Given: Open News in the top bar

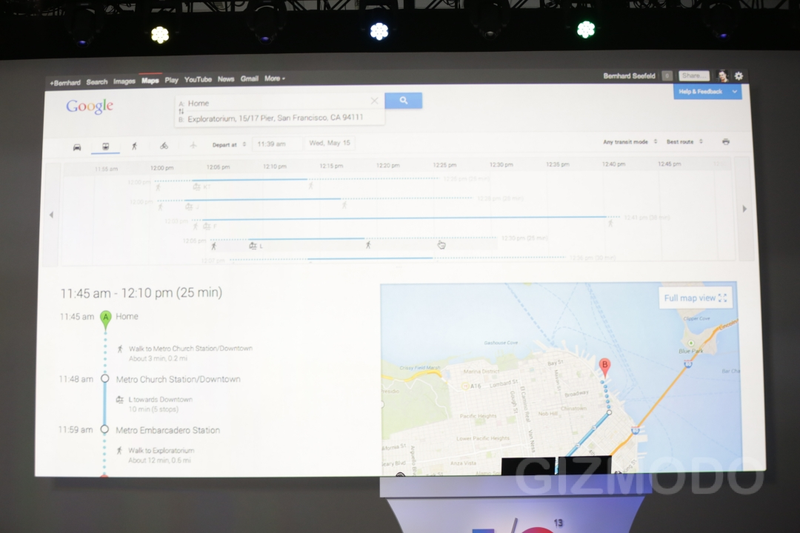Looking at the screenshot, I should pyautogui.click(x=226, y=79).
